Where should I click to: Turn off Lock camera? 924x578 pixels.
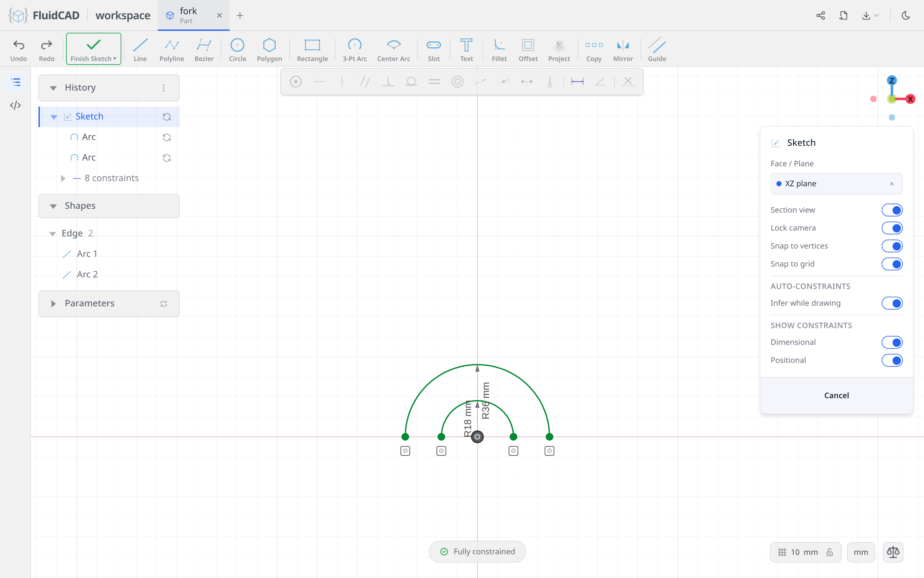(x=892, y=228)
